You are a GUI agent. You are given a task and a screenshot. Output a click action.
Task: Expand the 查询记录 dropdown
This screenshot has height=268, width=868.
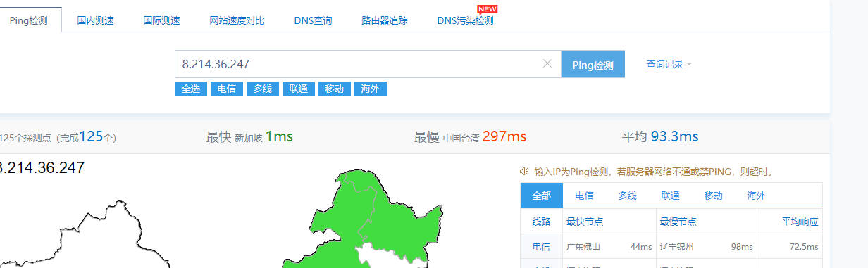(669, 64)
